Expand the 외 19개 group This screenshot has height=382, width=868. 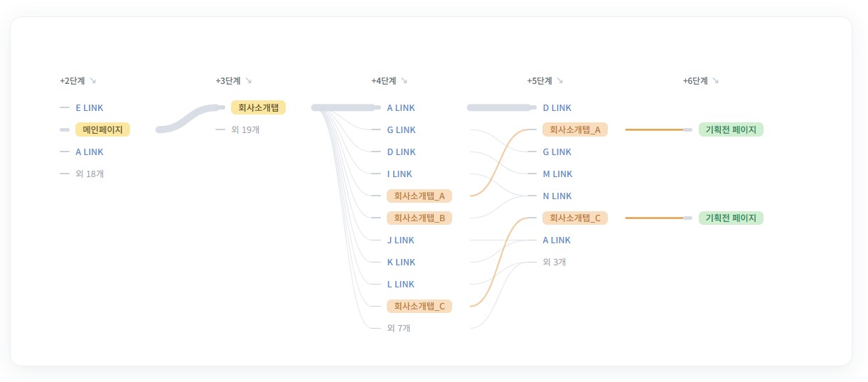pyautogui.click(x=245, y=129)
